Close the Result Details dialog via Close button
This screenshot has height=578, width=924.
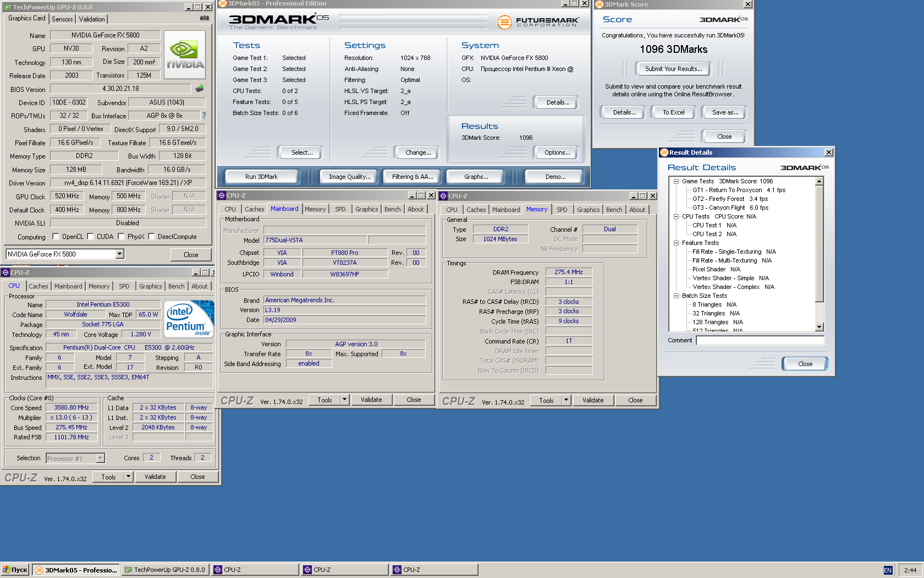click(x=805, y=364)
